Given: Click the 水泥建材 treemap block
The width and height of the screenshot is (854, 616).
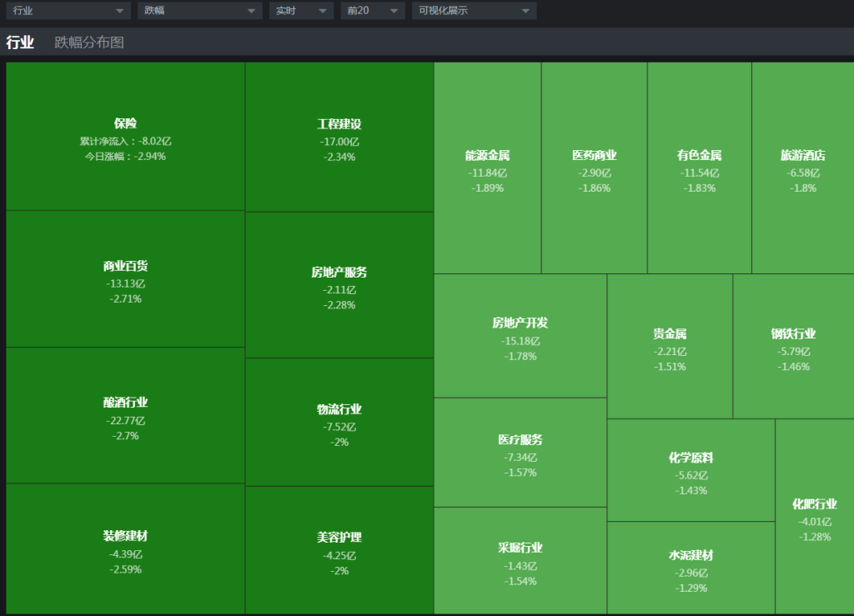Looking at the screenshot, I should [691, 568].
